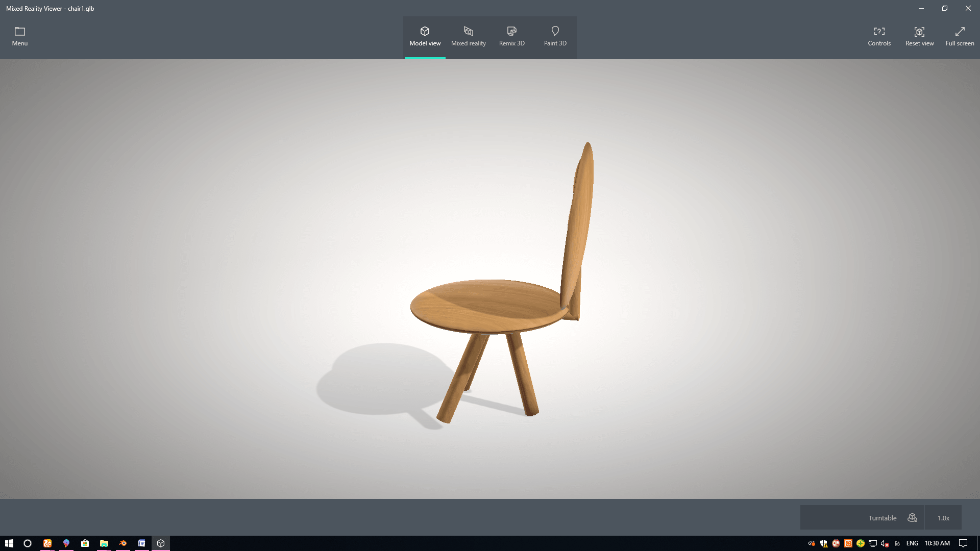Close the Mixed Reality Viewer window
Image resolution: width=980 pixels, height=551 pixels.
[968, 8]
